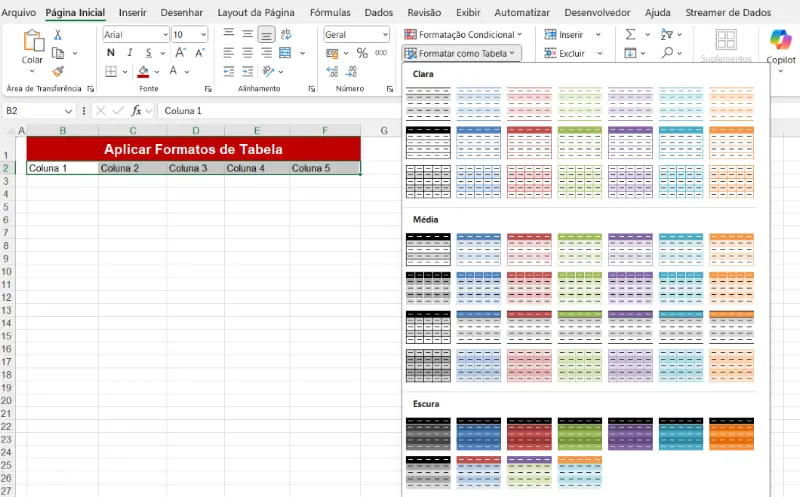Toggle bottom vertical alignment

pos(266,34)
